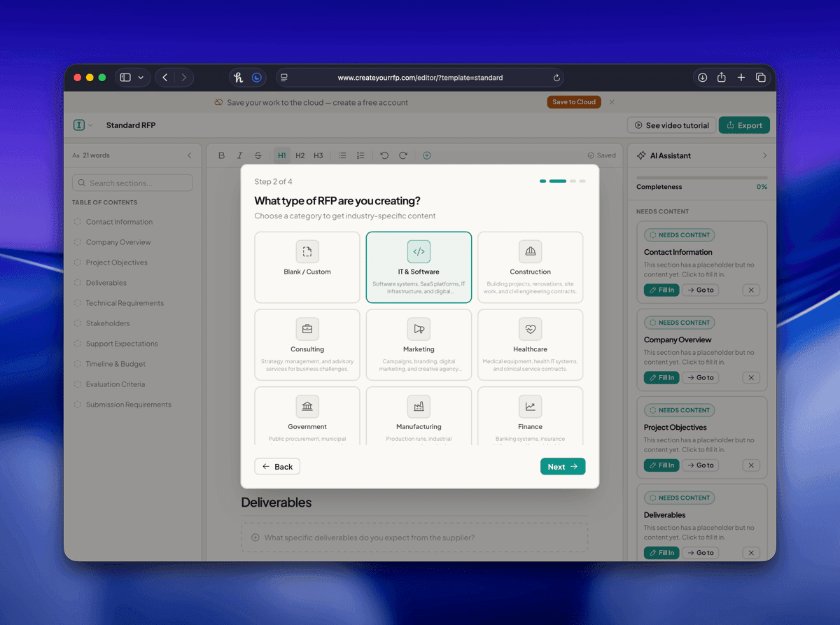
Task: Click the Search sections input field
Action: (x=132, y=182)
